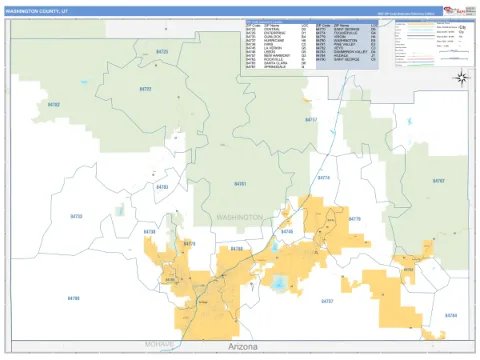Click the publisher logo in the header
The width and height of the screenshot is (480, 360).
(454, 11)
